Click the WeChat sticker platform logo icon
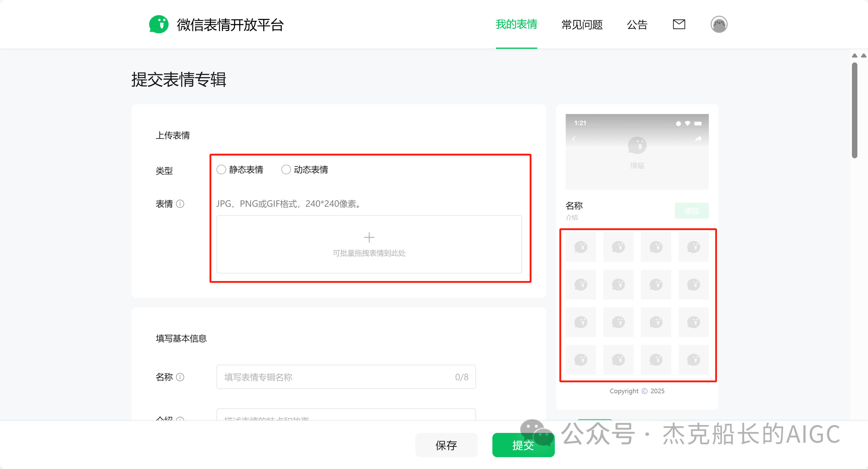 coord(159,24)
